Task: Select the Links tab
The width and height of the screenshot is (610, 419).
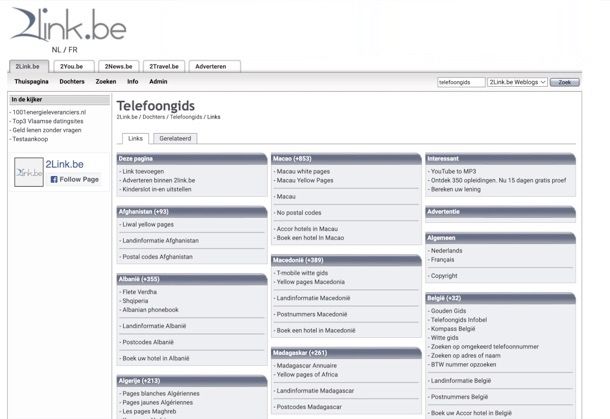Action: (x=135, y=138)
